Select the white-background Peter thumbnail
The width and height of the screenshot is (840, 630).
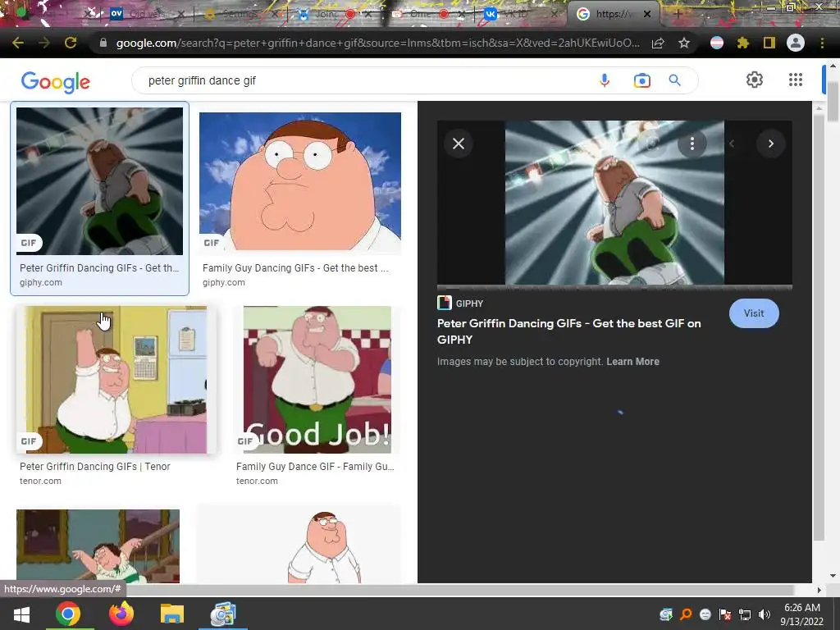pyautogui.click(x=299, y=546)
